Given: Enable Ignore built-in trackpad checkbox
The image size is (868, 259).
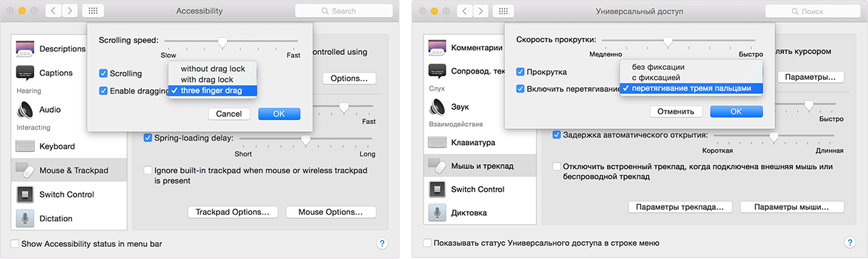Looking at the screenshot, I should [148, 171].
